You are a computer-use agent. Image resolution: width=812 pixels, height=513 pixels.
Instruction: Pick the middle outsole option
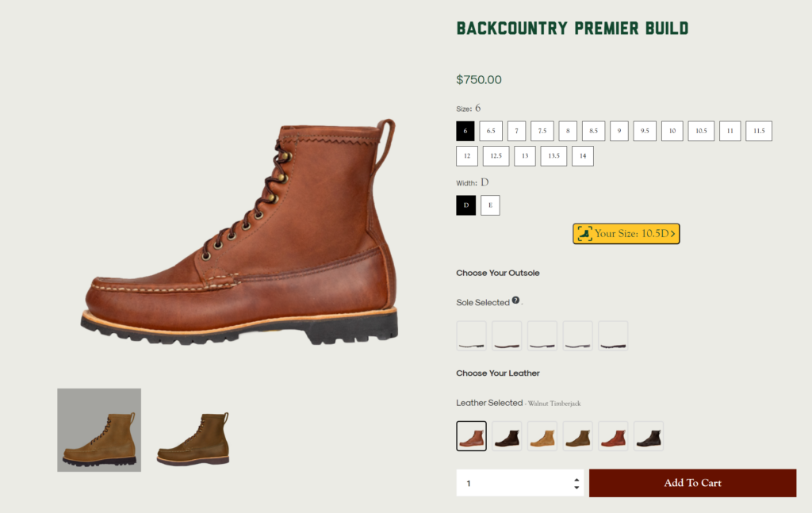click(x=542, y=335)
